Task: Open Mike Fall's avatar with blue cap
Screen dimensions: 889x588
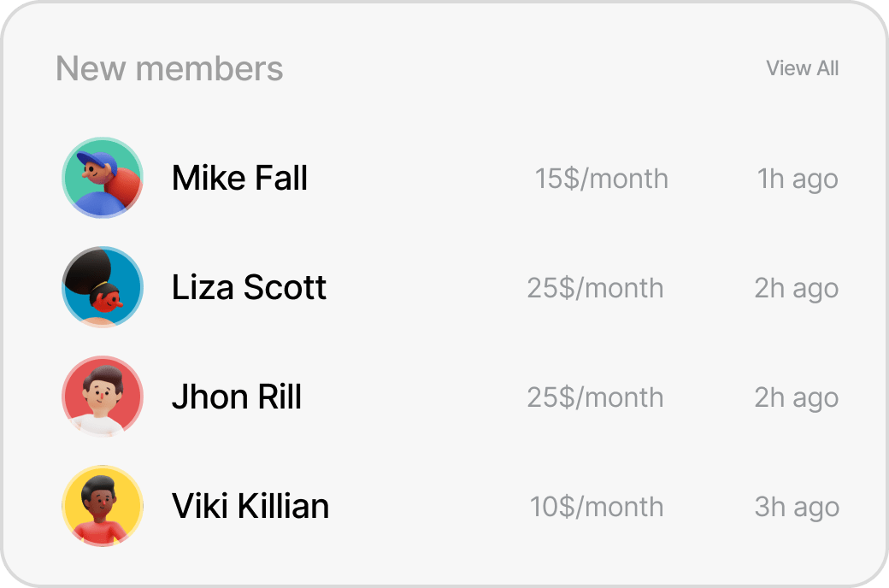Action: 103,178
